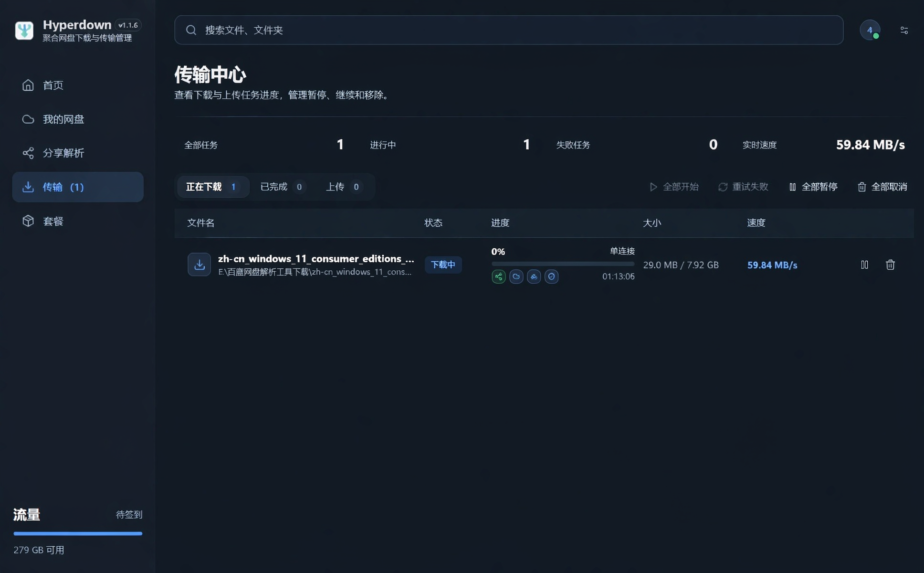924x573 pixels.
Task: Click the row speed 59.84 MB/s
Action: click(x=772, y=265)
